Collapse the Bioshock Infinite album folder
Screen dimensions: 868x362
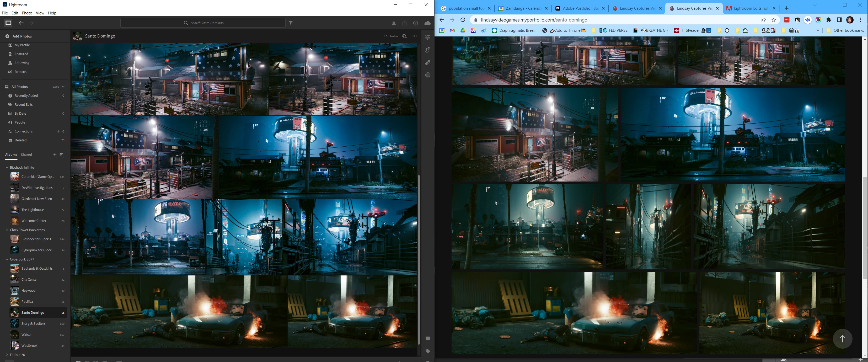click(x=7, y=168)
